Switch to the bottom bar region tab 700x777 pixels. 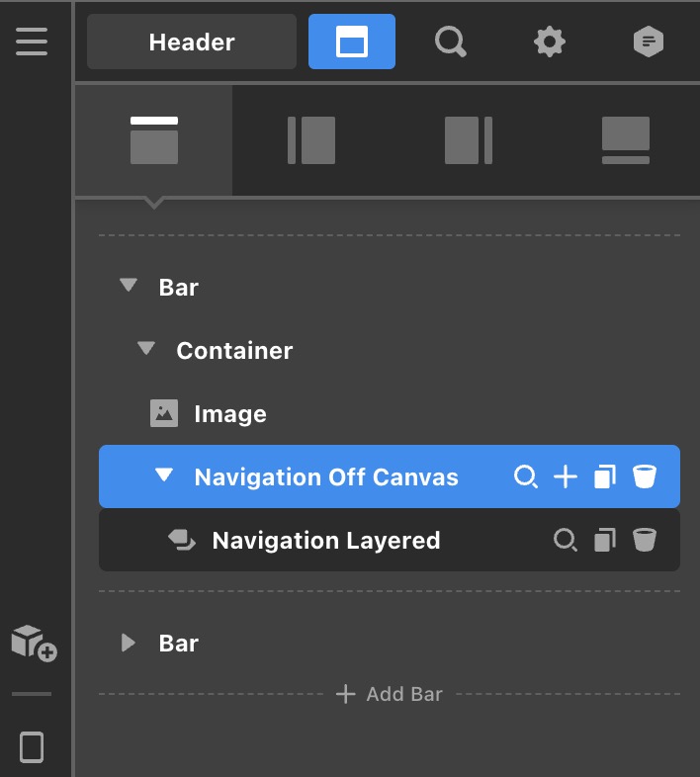(x=626, y=140)
